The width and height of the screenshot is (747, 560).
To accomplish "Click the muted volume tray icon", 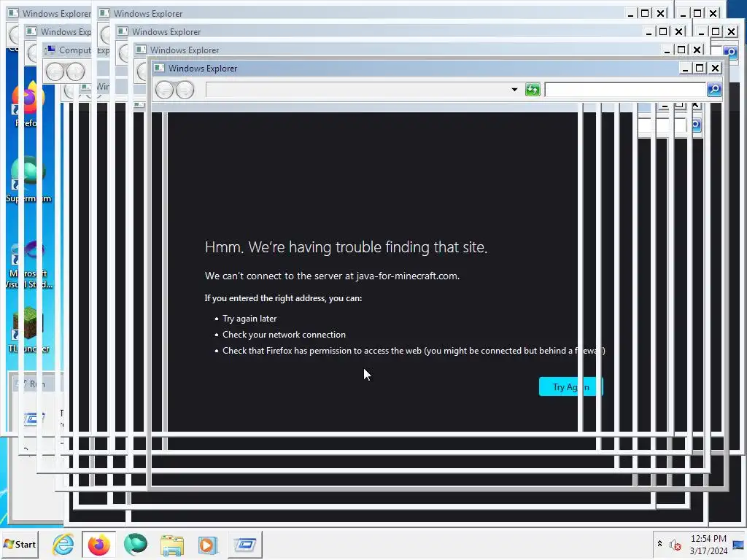I will [x=675, y=545].
